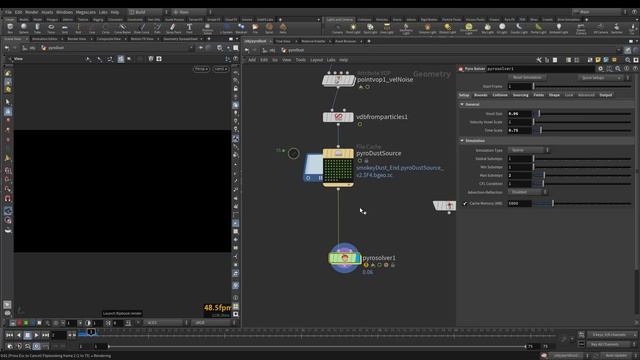Collapse the Simulation section
640x360 pixels.
click(462, 141)
